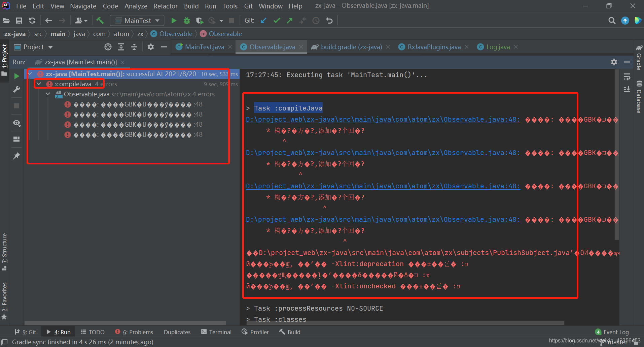
Task: Click the wrench icon in Run panel
Action: [16, 89]
